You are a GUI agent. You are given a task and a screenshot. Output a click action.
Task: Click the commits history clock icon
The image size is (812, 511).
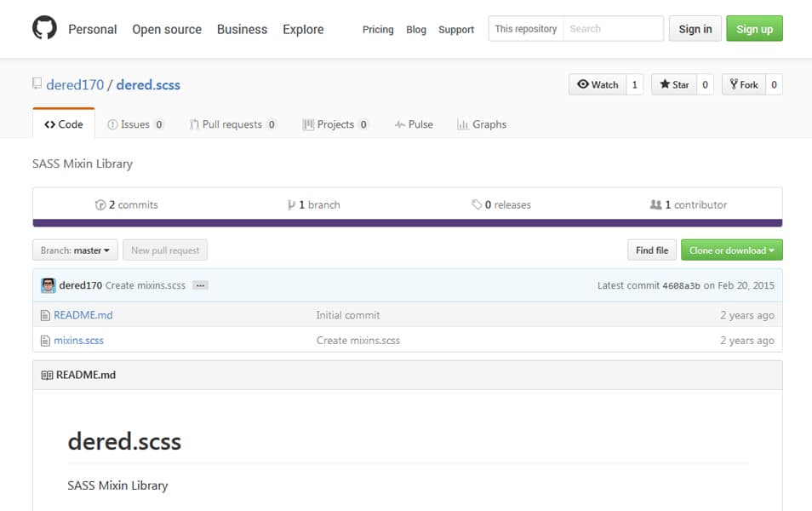click(x=100, y=204)
